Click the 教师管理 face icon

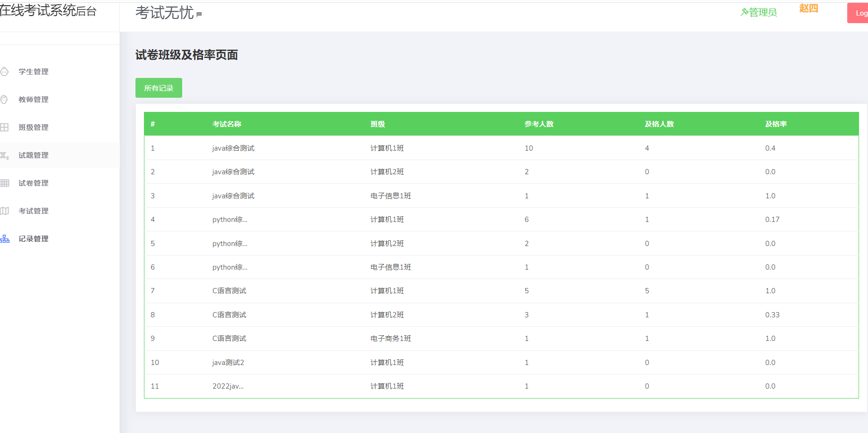tap(4, 100)
